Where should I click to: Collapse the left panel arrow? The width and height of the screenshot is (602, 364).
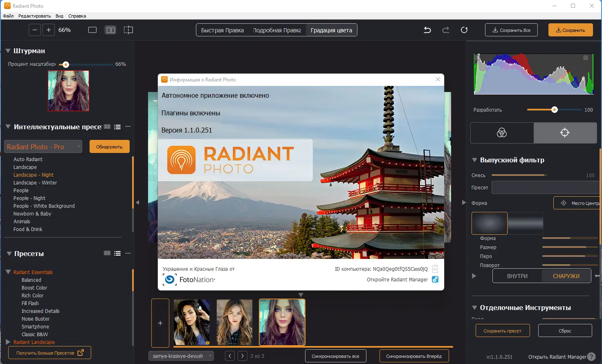tap(137, 202)
